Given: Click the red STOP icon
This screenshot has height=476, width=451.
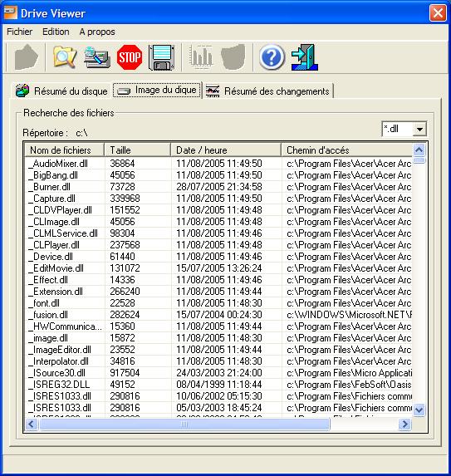Looking at the screenshot, I should point(130,57).
